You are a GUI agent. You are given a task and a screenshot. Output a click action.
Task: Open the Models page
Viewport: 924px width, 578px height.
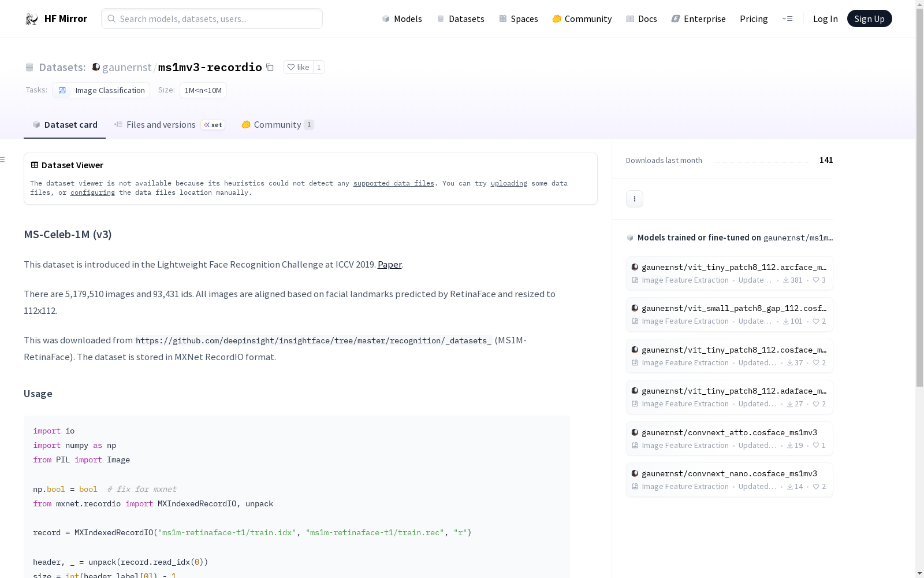[402, 18]
